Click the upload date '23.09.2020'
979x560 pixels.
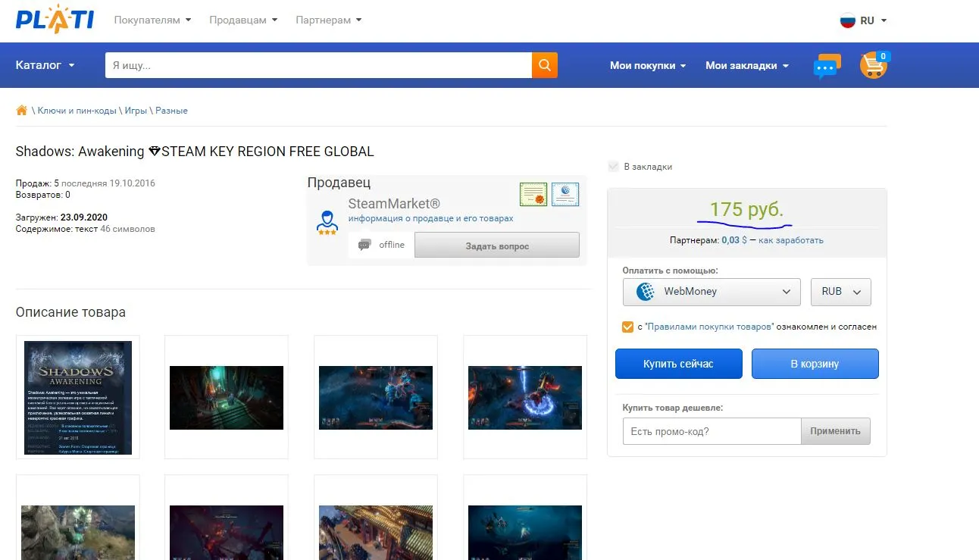tap(83, 217)
